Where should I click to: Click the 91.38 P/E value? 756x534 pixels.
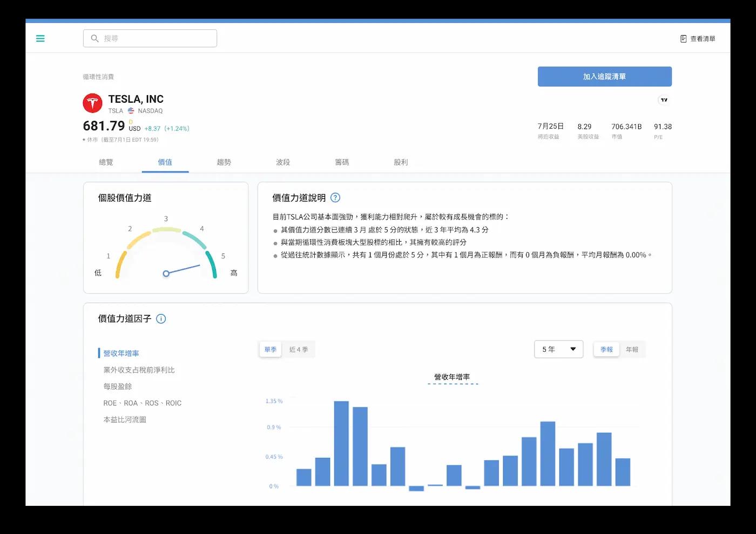click(x=663, y=126)
